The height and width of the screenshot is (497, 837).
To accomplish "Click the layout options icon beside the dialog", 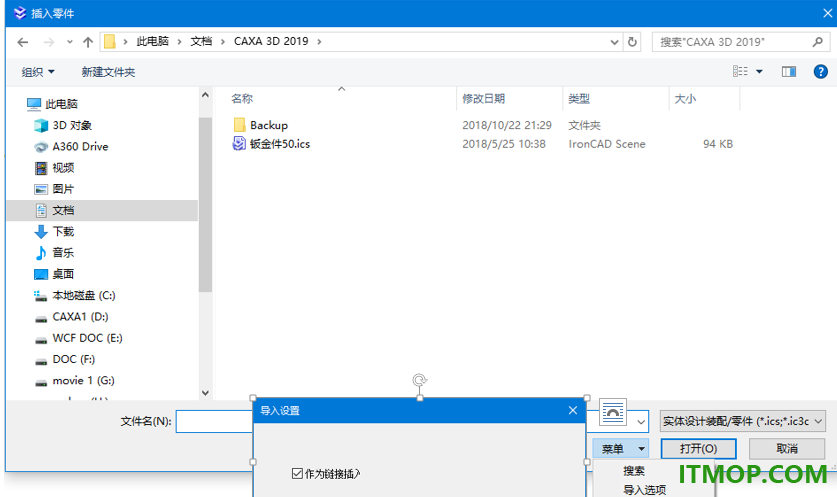I will [x=613, y=412].
